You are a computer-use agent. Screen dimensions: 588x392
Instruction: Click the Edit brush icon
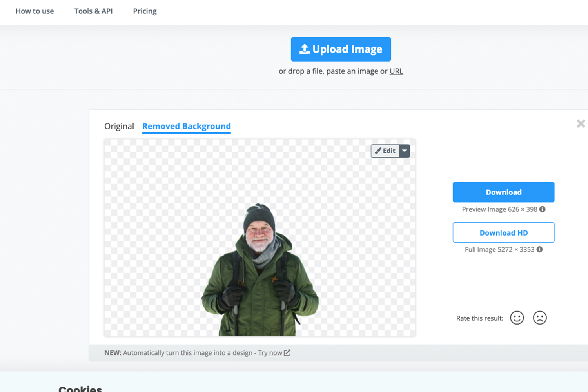[x=378, y=151]
